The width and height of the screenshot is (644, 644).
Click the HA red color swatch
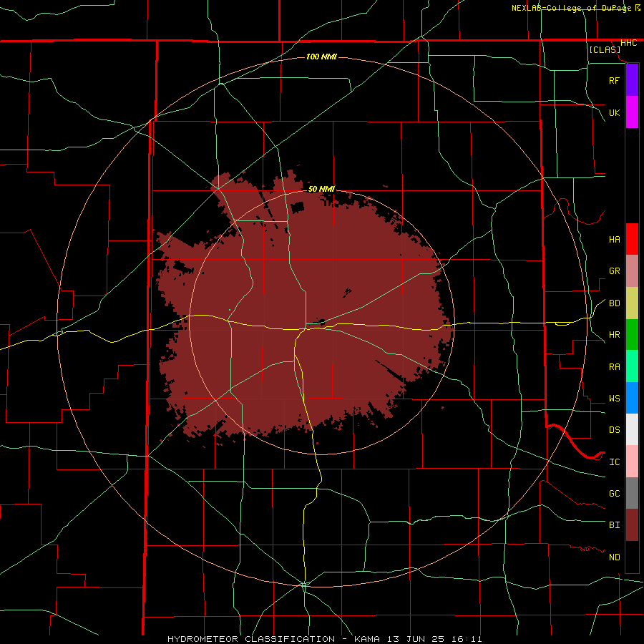pos(632,239)
